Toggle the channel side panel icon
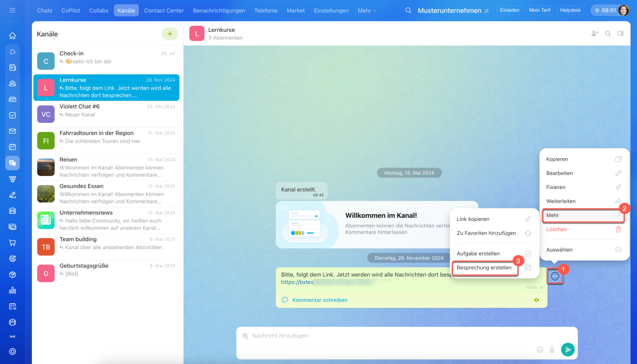This screenshot has width=637, height=364. pos(621,34)
